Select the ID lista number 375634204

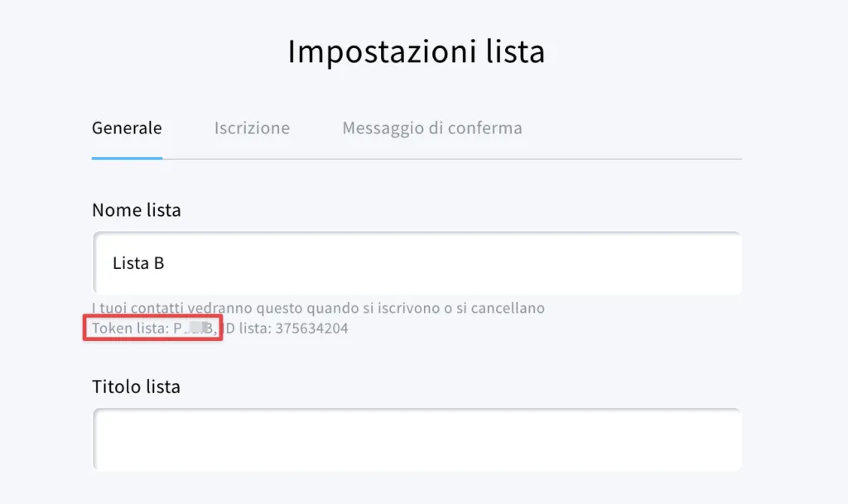click(311, 328)
